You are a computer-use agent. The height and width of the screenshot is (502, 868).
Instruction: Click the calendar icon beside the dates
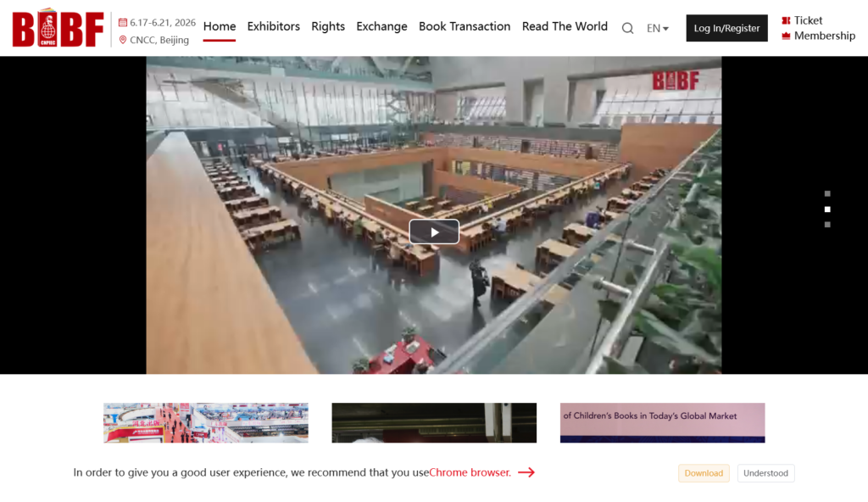coord(123,23)
